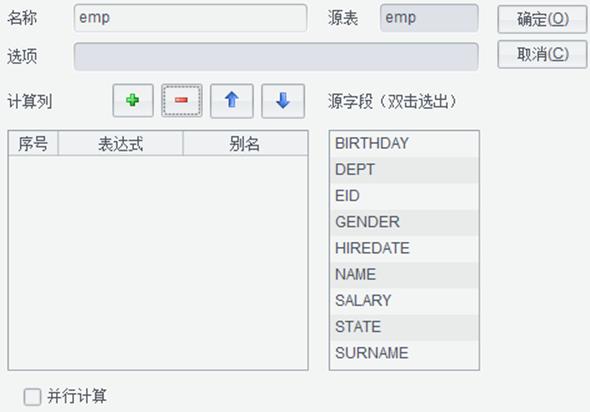The image size is (590, 412).
Task: Add a new calculated column with green plus
Action: point(133,101)
